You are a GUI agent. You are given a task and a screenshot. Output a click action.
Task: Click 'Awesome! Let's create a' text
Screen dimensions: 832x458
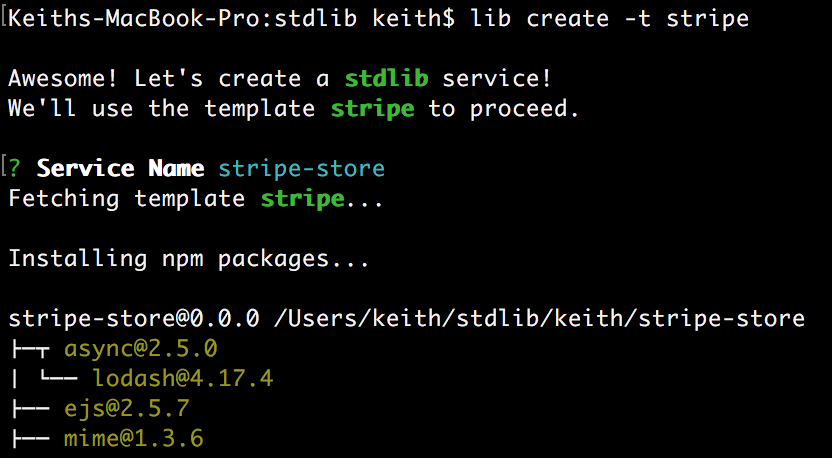[169, 79]
